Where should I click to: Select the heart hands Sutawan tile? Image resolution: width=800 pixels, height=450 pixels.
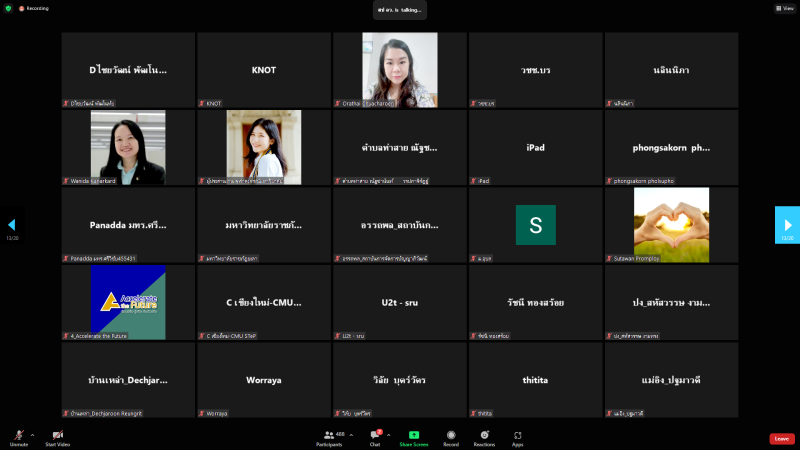671,224
